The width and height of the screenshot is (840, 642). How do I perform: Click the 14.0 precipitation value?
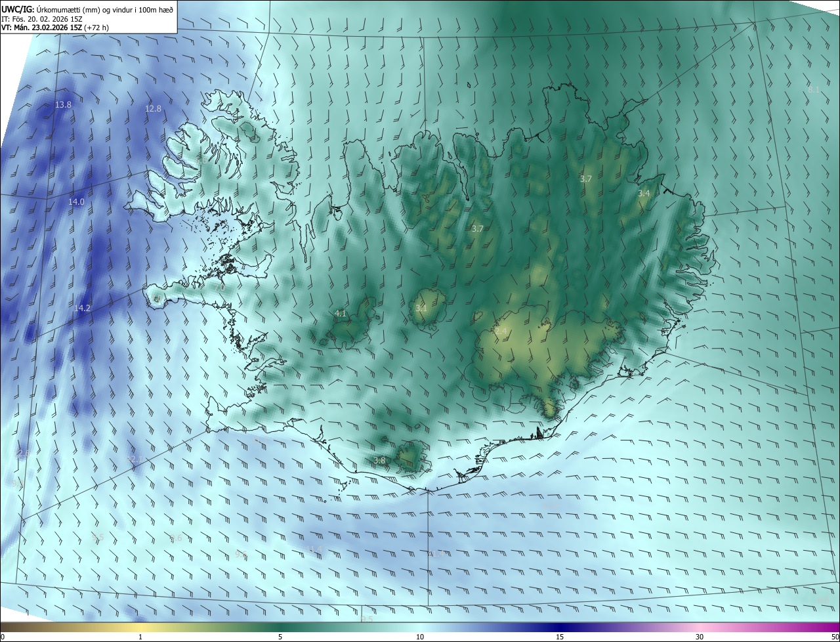click(x=76, y=202)
